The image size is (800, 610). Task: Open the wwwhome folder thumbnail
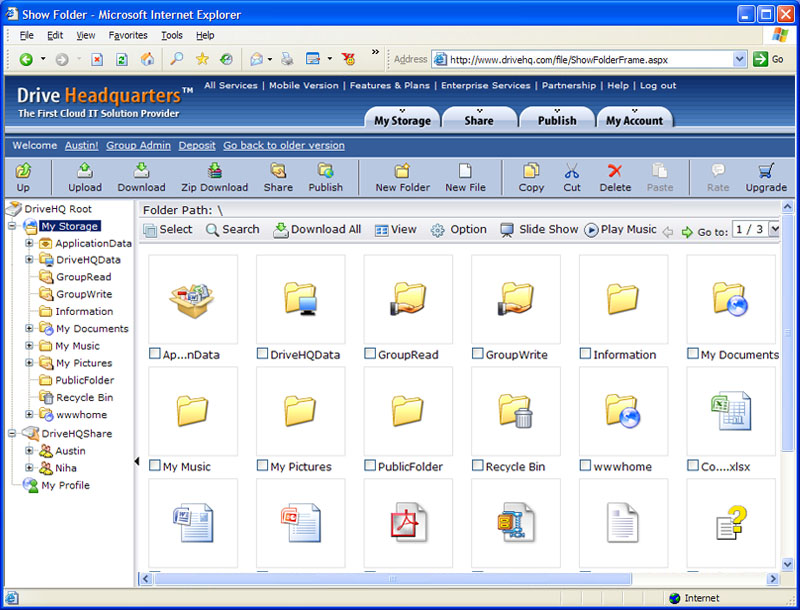tap(622, 411)
